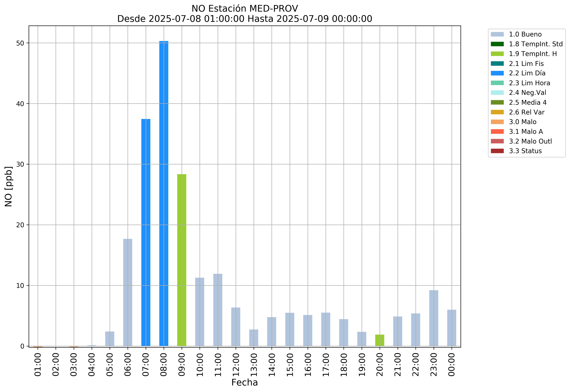This screenshot has height=392, width=570.
Task: Click the 1.8 TempInt. Std legend swatch
Action: click(x=497, y=44)
